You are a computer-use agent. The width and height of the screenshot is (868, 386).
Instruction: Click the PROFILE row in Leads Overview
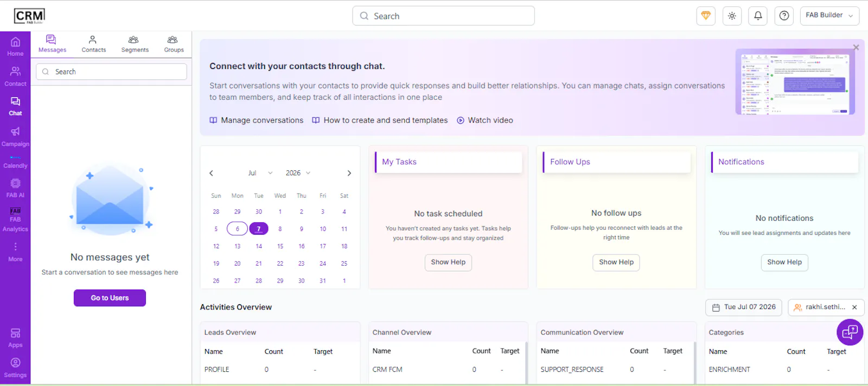pos(280,370)
